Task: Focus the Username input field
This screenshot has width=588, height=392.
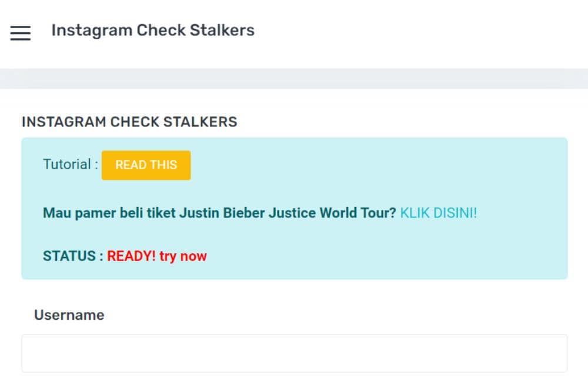Action: point(294,353)
